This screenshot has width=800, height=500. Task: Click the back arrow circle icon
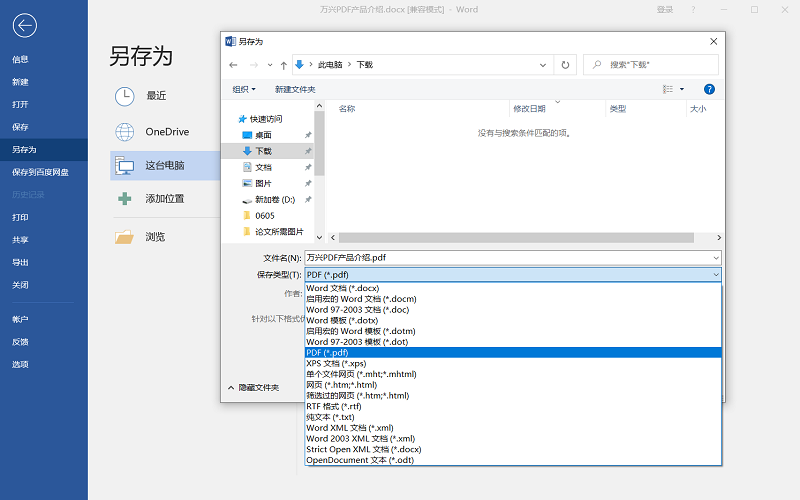[x=24, y=26]
